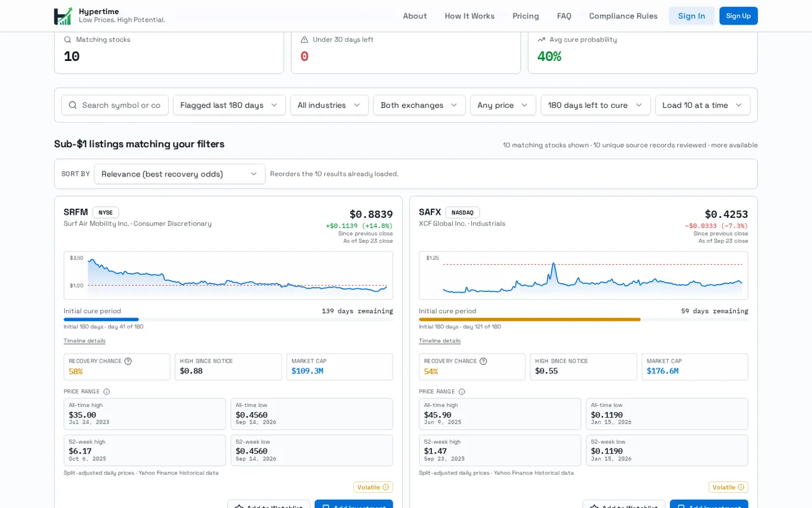The image size is (812, 508).
Task: Expand the Any price filter
Action: [x=503, y=105]
